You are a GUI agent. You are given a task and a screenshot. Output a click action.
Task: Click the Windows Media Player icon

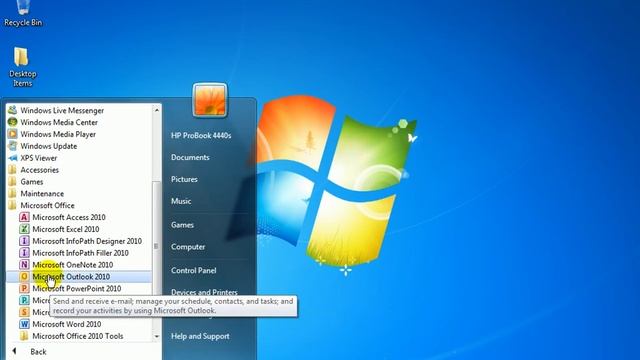click(13, 134)
